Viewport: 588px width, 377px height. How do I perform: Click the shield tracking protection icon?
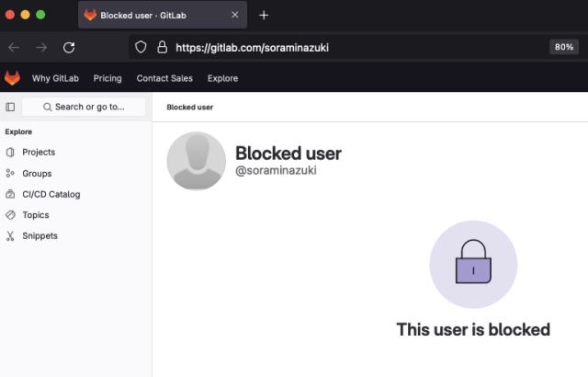(x=141, y=47)
